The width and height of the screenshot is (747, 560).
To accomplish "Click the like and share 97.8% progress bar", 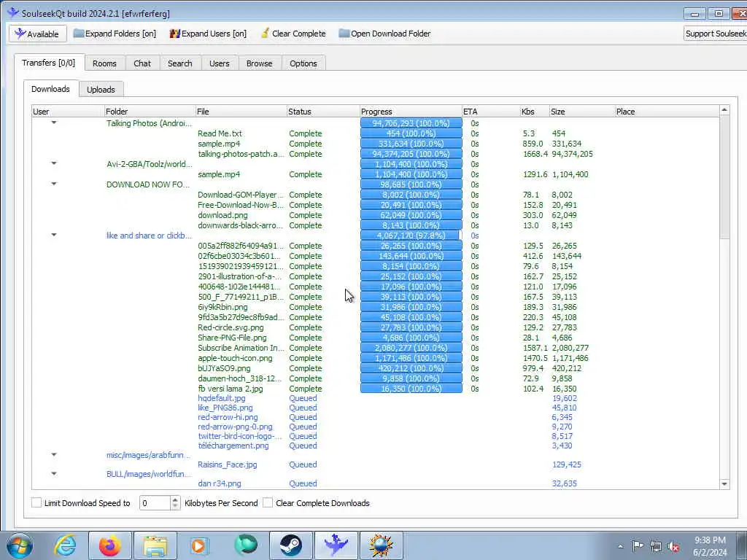I will (411, 236).
